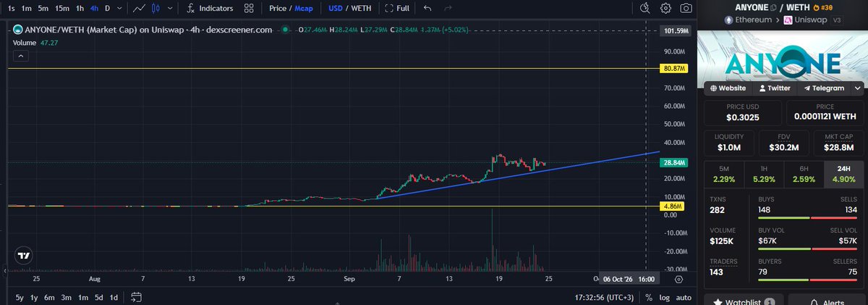Expand the timeframe interval dropdown
The image size is (868, 305).
119,8
